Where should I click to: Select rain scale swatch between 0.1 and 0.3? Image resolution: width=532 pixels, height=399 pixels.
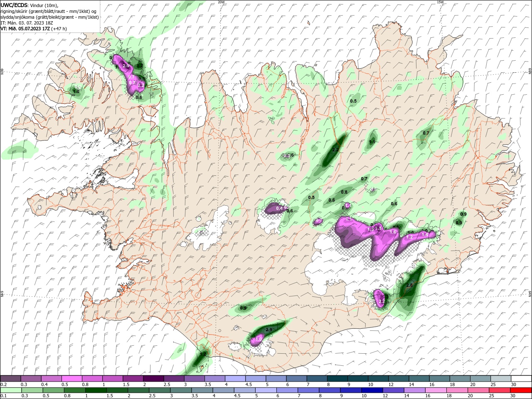(12, 390)
